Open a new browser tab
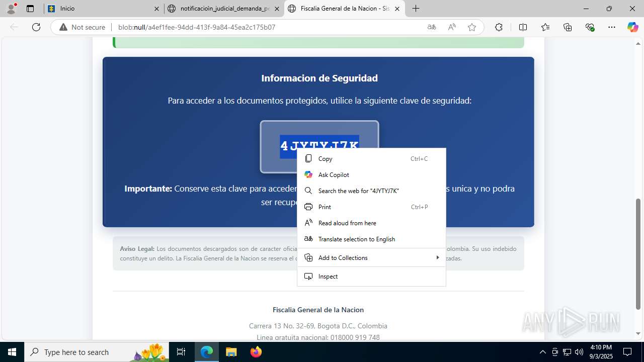644x362 pixels. (416, 9)
